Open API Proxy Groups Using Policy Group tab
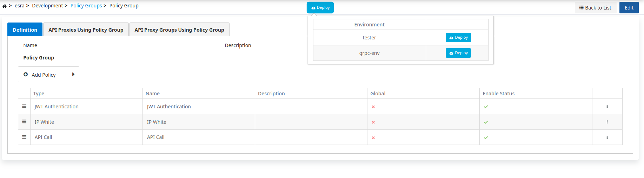This screenshot has width=644, height=178. coord(179,30)
